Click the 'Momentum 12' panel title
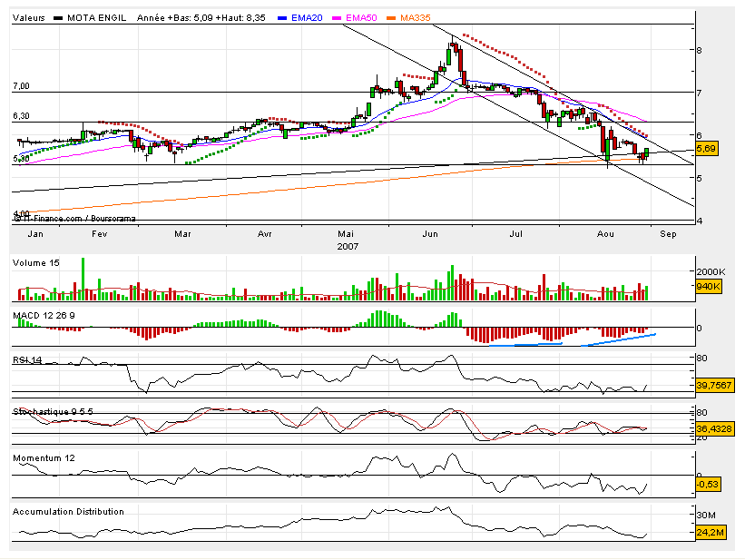This screenshot has width=745, height=560. coord(44,458)
